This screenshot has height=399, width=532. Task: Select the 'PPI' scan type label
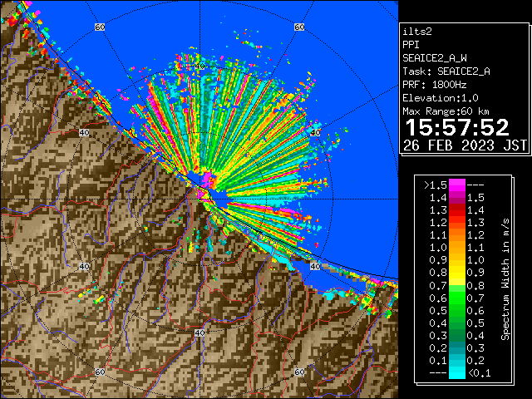pos(411,45)
